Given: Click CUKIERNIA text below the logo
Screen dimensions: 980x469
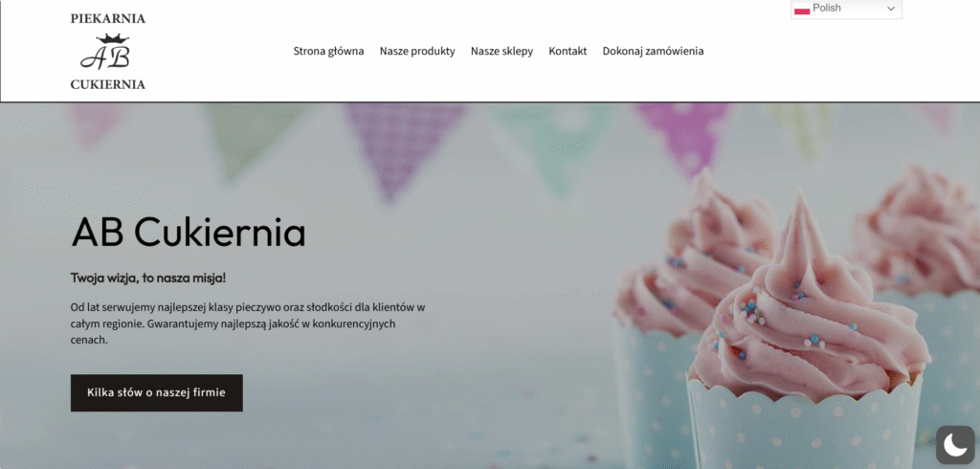Looking at the screenshot, I should click(107, 84).
